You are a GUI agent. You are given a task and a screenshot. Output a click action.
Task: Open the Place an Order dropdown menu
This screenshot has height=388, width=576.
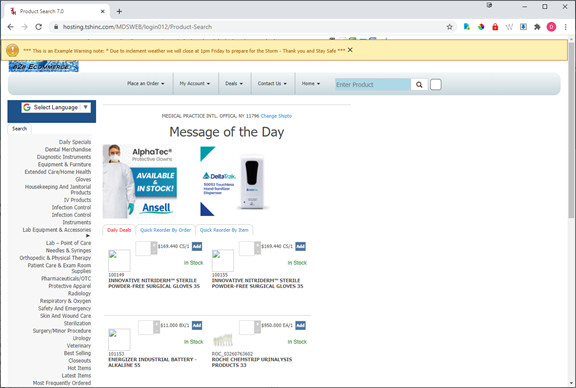(x=145, y=83)
